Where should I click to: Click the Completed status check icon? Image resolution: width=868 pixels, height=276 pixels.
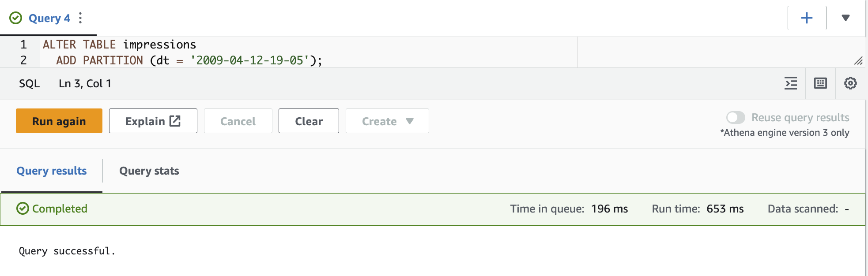(x=23, y=209)
